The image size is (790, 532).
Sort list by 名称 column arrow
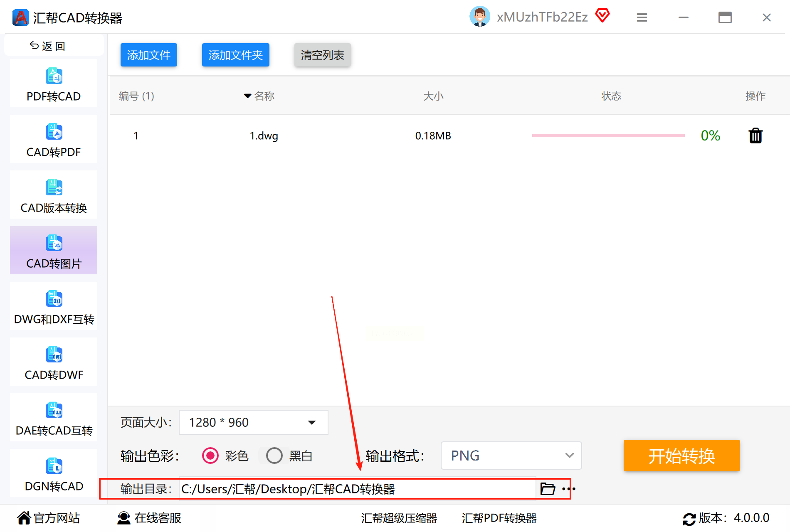(x=247, y=96)
